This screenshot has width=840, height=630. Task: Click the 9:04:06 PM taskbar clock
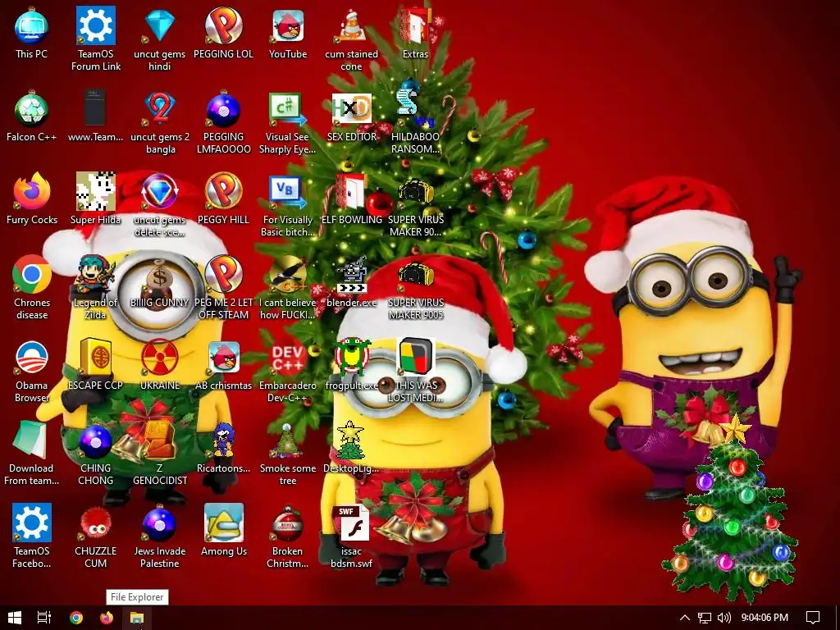[765, 618]
